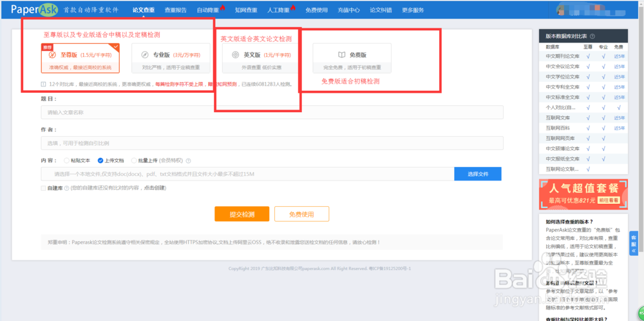
Task: Click the 人气超值套餐 promotion banner
Action: (x=583, y=194)
